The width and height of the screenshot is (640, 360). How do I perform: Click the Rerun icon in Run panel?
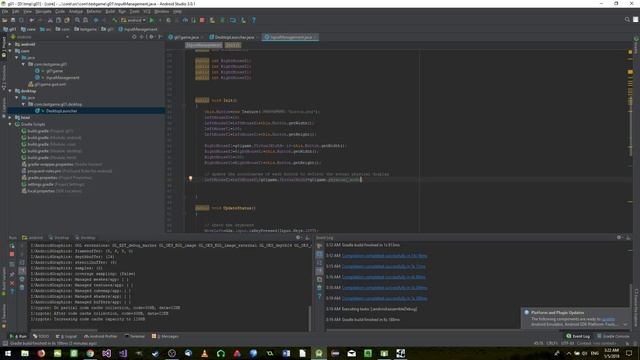[x=12, y=246]
